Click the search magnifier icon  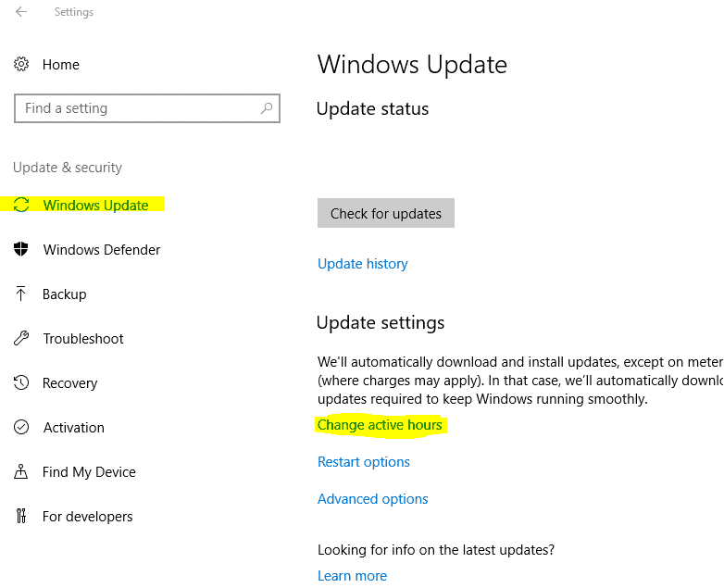tap(267, 108)
